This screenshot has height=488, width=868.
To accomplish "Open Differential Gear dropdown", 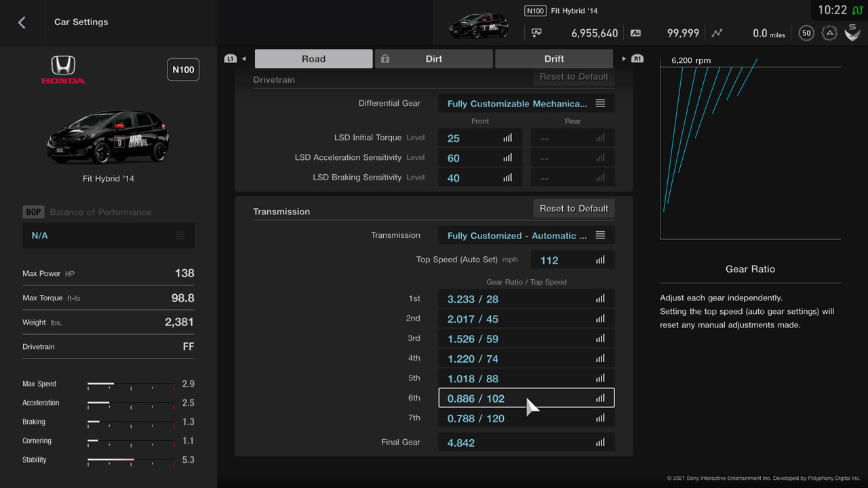I will click(x=527, y=104).
